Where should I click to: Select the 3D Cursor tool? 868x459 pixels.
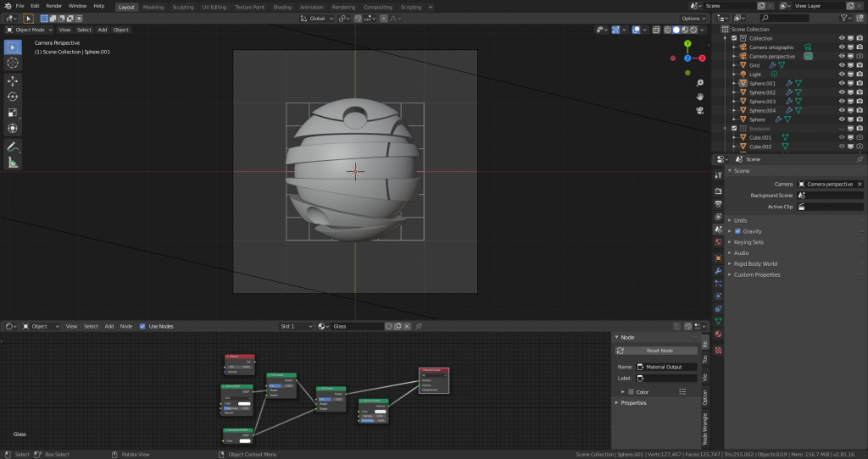click(x=13, y=63)
